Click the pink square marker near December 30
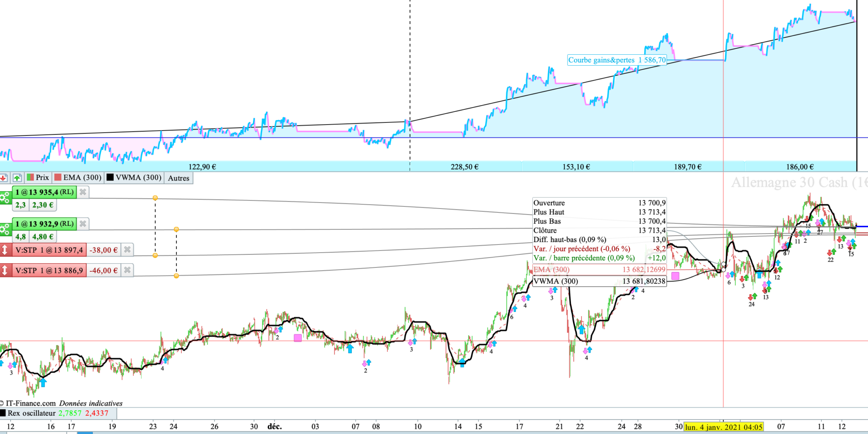868x434 pixels. [676, 276]
